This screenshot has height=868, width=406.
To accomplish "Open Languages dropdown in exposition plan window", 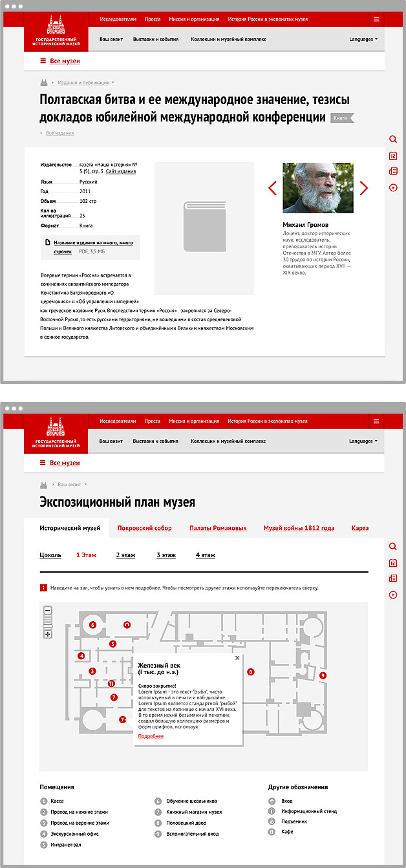I will click(x=363, y=441).
